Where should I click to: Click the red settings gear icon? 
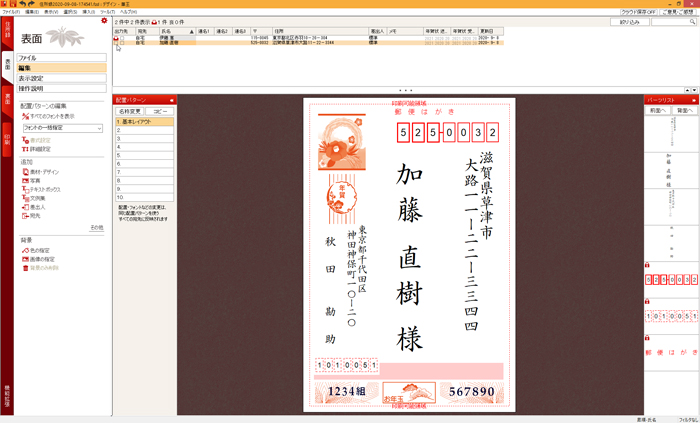coord(104,21)
